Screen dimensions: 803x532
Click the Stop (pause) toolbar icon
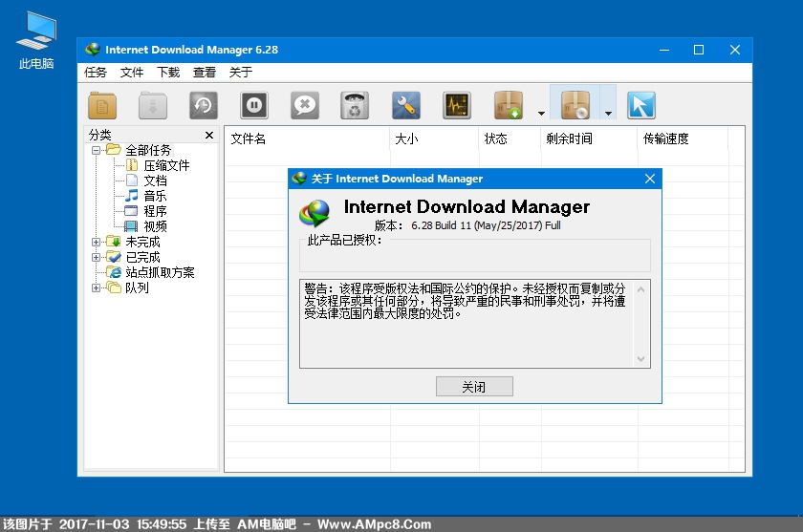254,105
